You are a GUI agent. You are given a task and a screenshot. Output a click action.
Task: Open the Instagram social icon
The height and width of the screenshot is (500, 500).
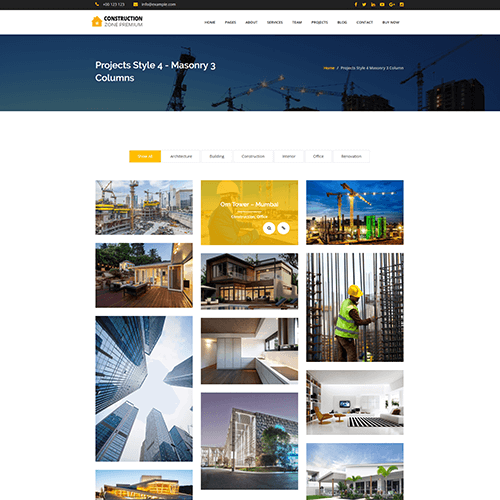pyautogui.click(x=402, y=4)
